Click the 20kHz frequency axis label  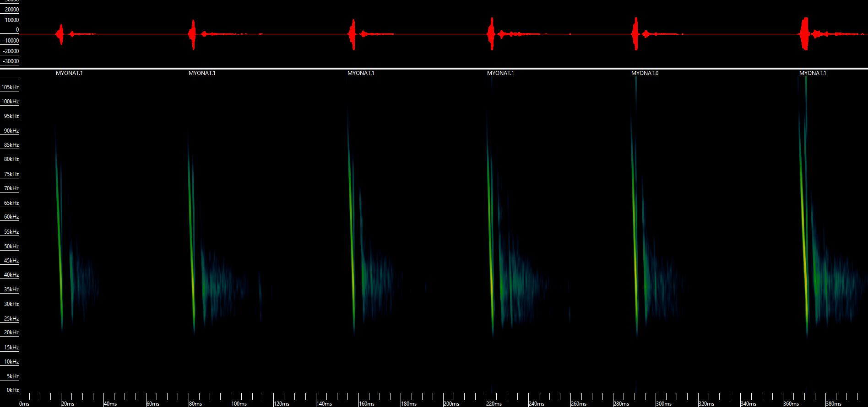(11, 332)
